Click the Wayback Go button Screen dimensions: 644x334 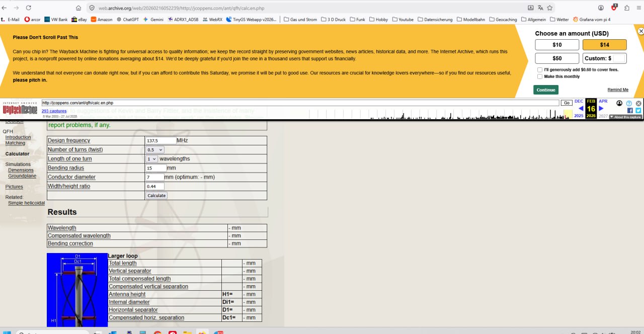[567, 103]
